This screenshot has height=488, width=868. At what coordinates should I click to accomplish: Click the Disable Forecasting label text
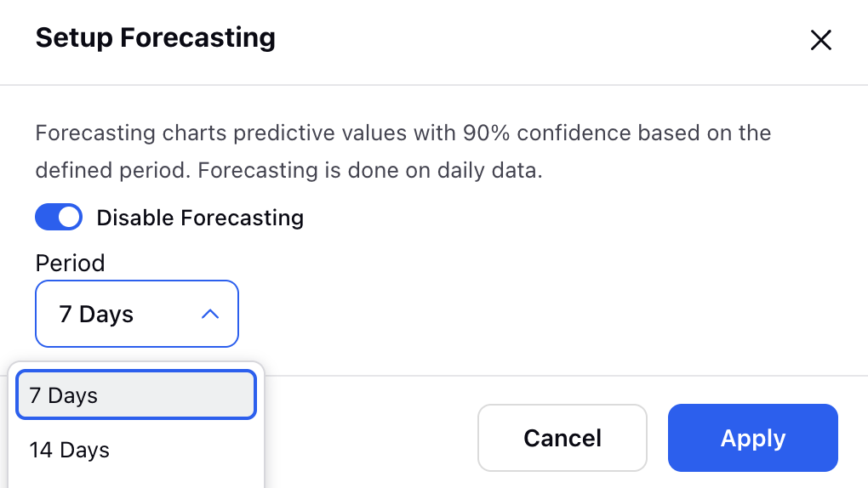coord(200,218)
